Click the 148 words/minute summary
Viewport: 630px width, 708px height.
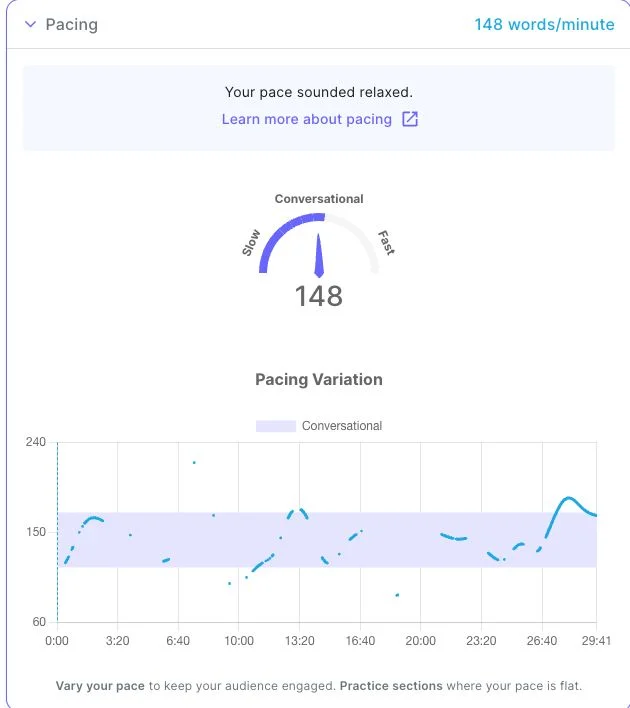tap(544, 24)
